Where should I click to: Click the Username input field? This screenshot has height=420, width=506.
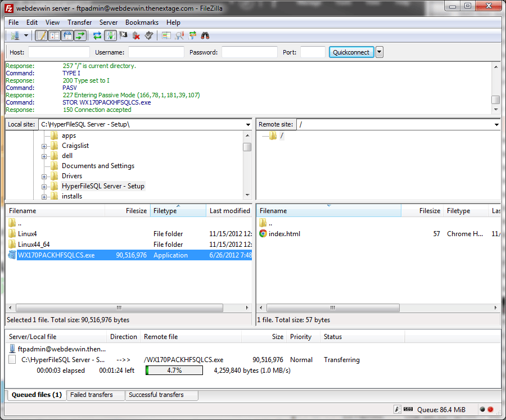click(156, 52)
